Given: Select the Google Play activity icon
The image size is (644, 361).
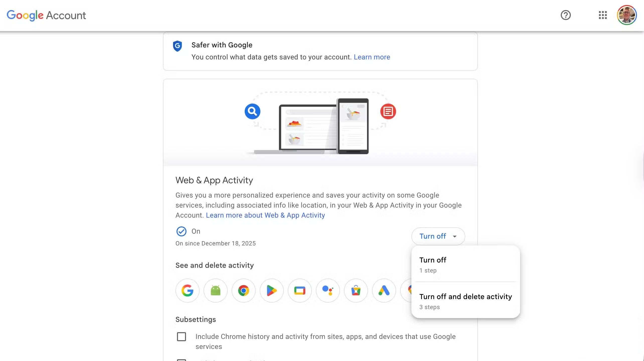Looking at the screenshot, I should (x=271, y=290).
